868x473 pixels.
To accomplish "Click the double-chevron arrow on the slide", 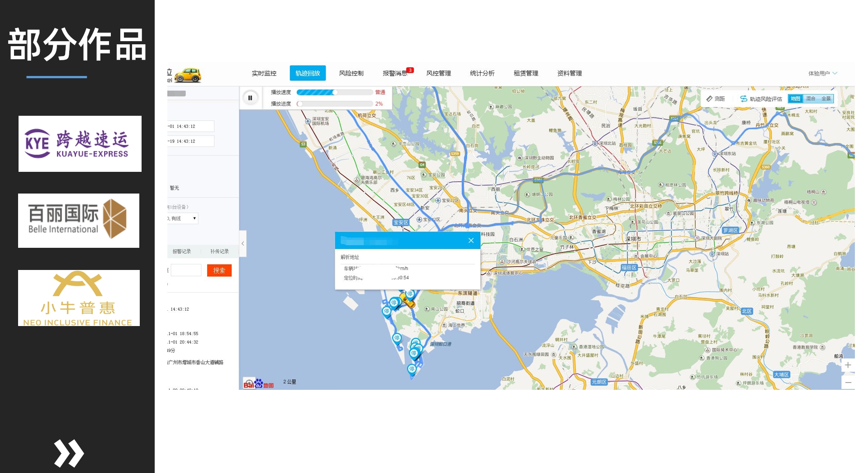I will [69, 453].
